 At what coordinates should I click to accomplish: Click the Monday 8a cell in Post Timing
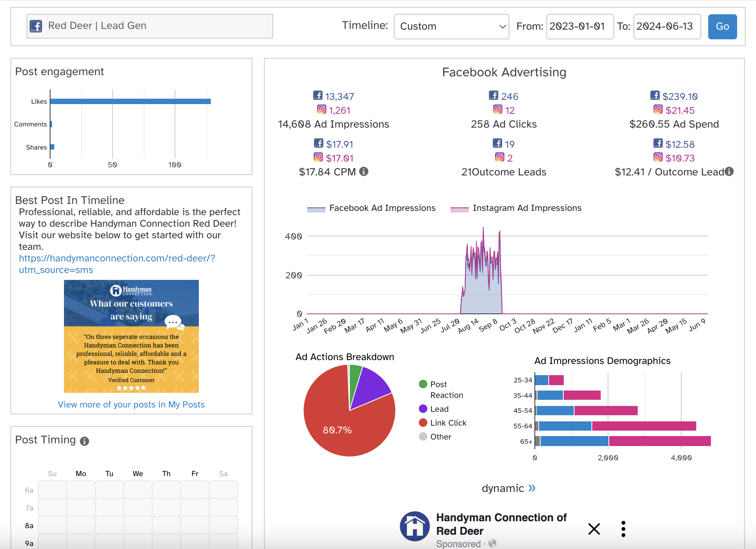point(81,525)
